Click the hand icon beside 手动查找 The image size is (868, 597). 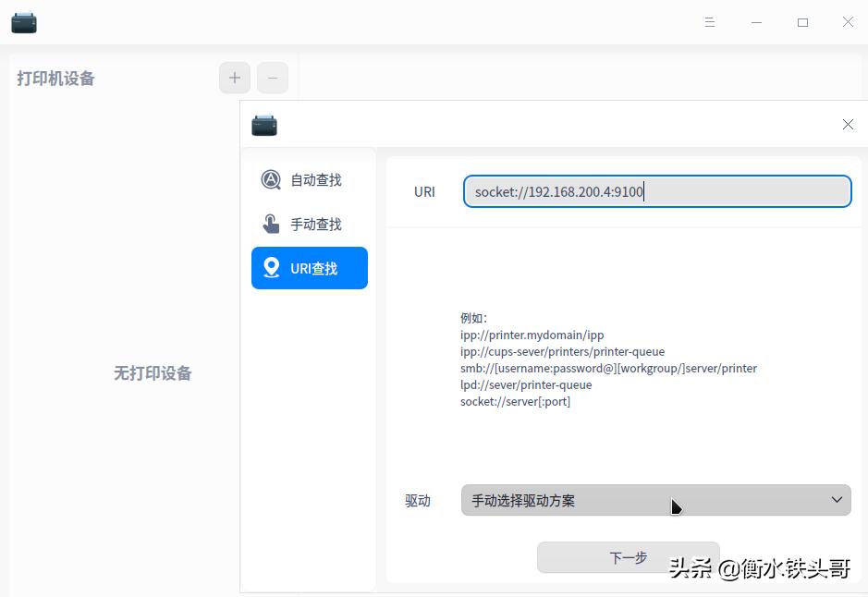pos(270,224)
